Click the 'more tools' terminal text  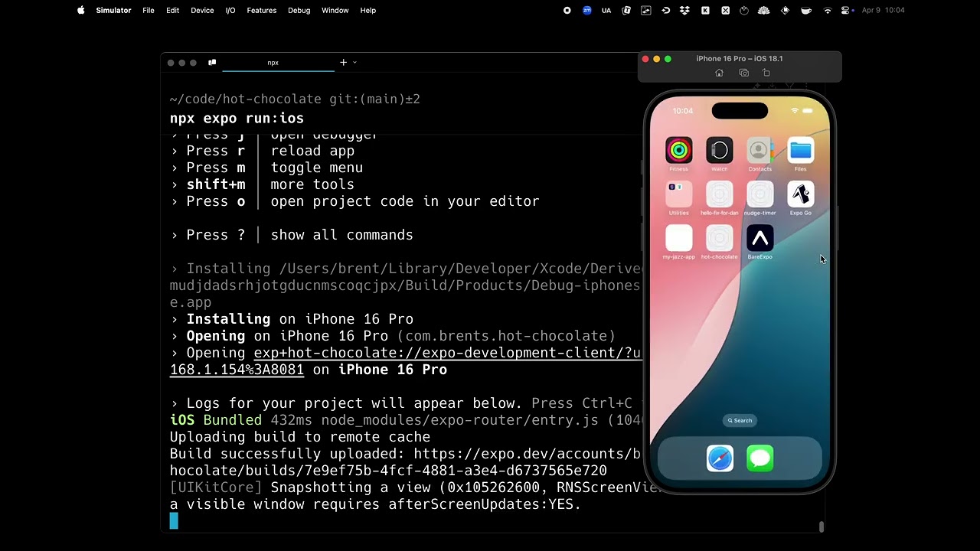[x=312, y=184]
